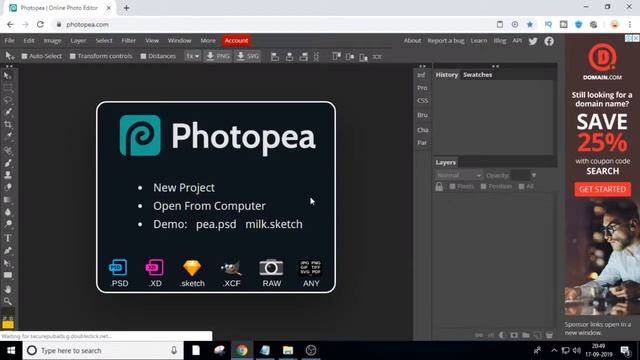Expand the collapsed Inf panel
The image size is (640, 360).
[x=422, y=75]
